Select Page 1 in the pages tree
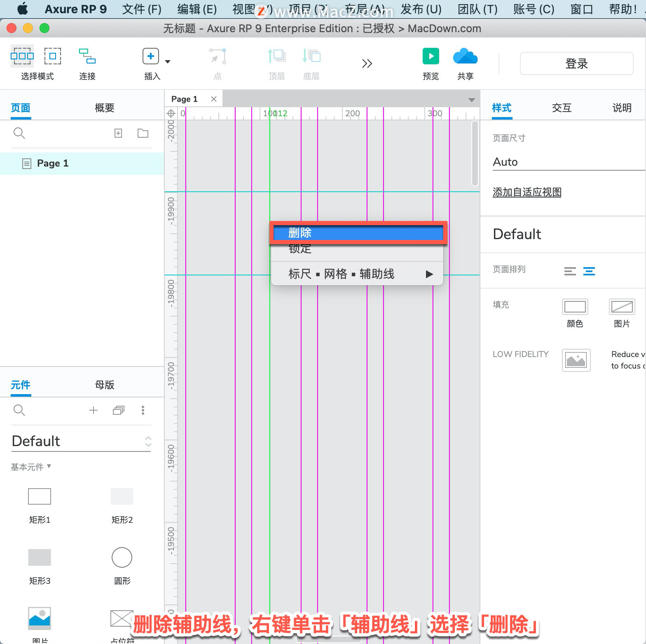Viewport: 646px width, 644px height. (82, 164)
